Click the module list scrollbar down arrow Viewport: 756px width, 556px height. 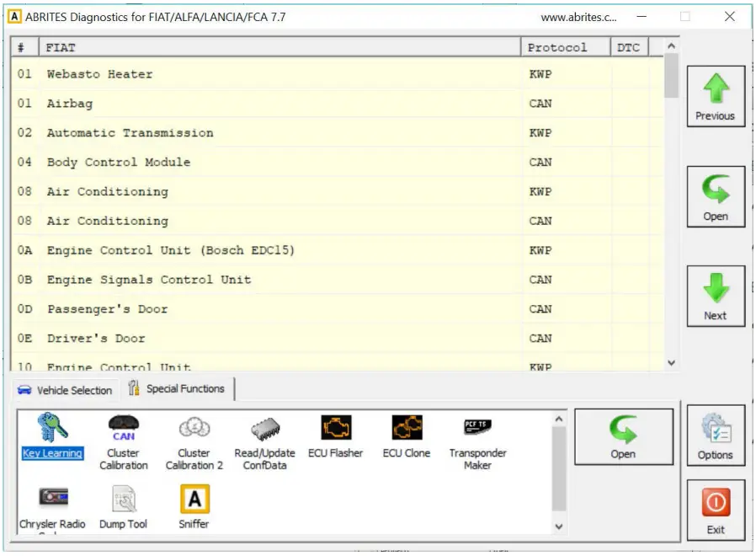coord(671,361)
